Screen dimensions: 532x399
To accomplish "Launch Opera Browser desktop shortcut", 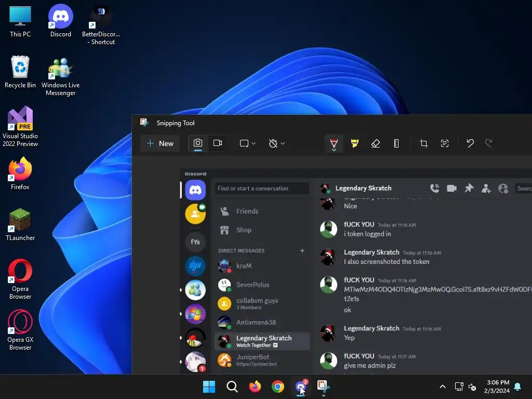I will tap(20, 279).
